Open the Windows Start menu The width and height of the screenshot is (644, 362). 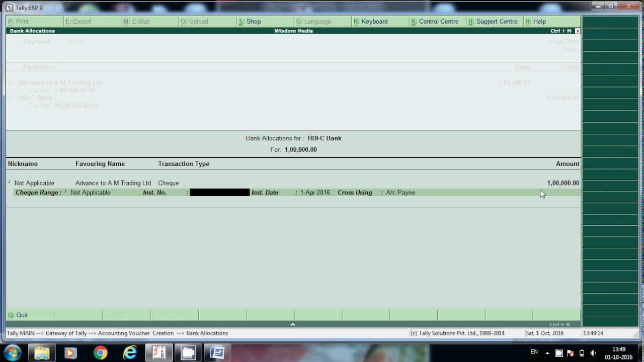(12, 352)
